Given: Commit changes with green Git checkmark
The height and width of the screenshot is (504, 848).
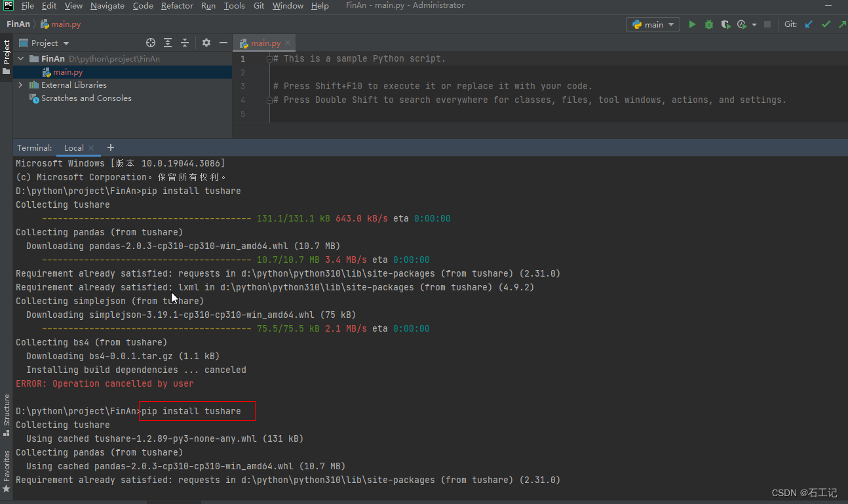Looking at the screenshot, I should [826, 24].
